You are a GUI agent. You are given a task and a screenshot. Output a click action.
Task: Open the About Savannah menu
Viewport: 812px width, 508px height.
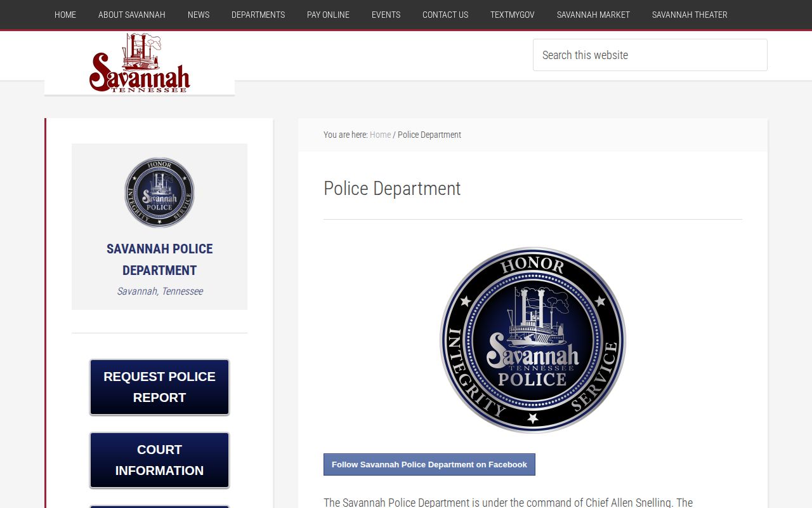(132, 15)
